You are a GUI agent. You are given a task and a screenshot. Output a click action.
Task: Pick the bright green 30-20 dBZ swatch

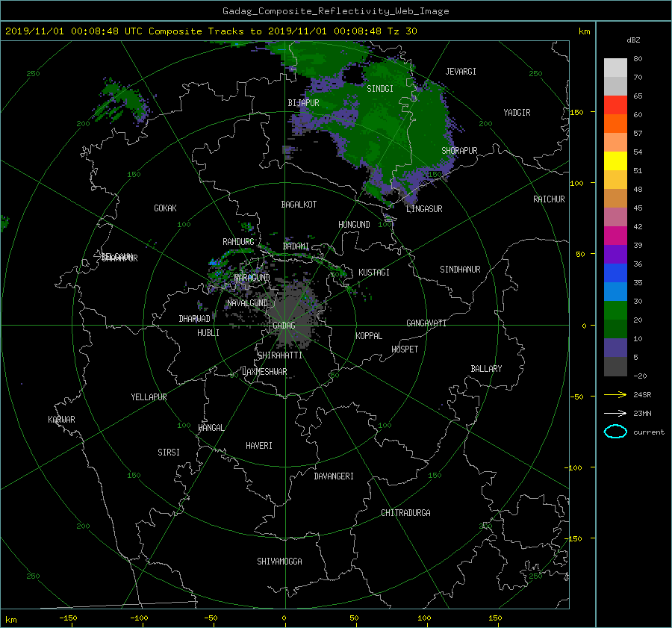[615, 310]
